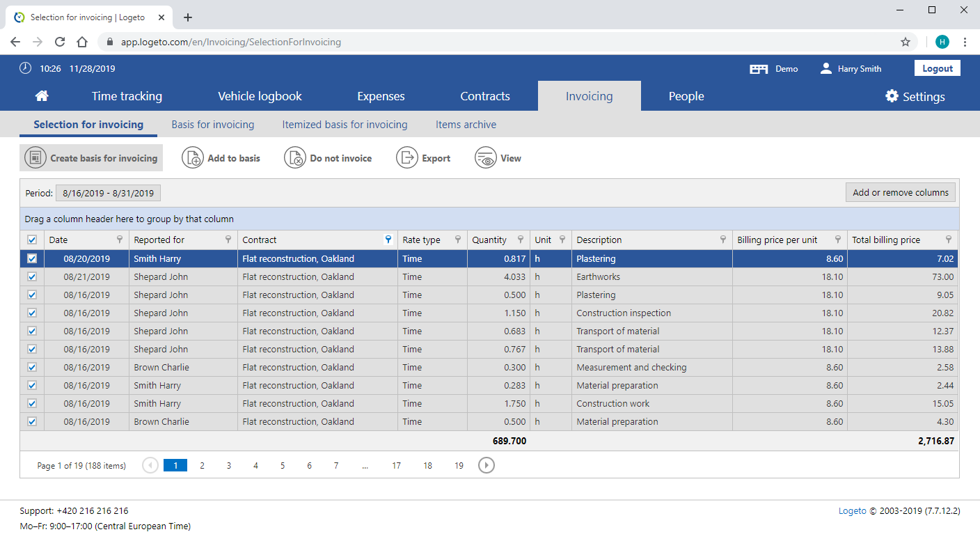980x555 pixels.
Task: Open the Vehicle logbook menu
Action: point(260,96)
